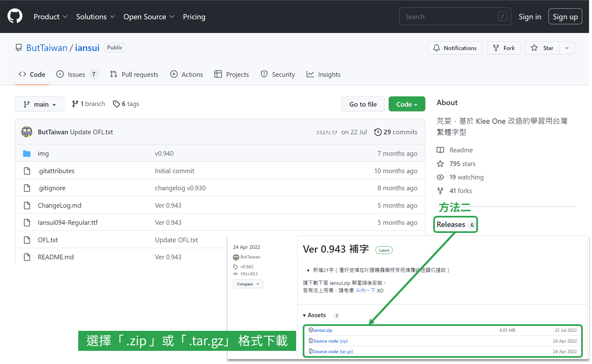This screenshot has height=364, width=592.
Task: Open the main branch selector dropdown
Action: pos(39,104)
